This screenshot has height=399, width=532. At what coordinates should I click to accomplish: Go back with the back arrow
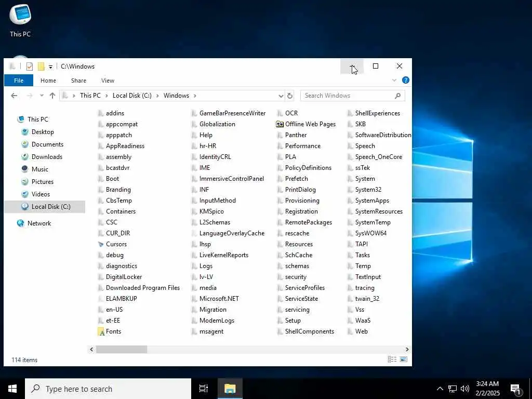tap(14, 96)
